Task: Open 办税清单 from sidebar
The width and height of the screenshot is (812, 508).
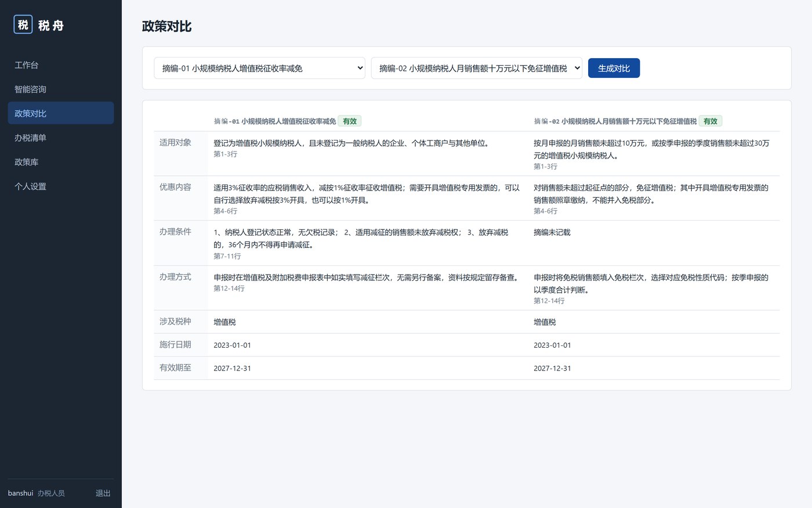Action: point(61,138)
